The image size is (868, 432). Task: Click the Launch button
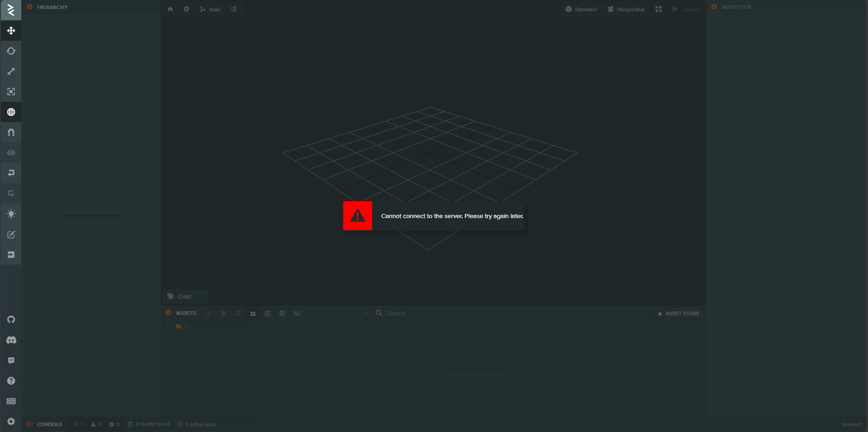click(686, 9)
